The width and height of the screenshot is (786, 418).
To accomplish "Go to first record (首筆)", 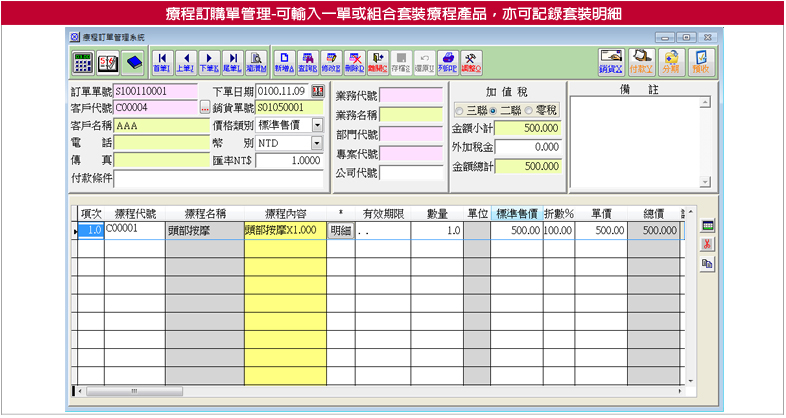I will [161, 62].
